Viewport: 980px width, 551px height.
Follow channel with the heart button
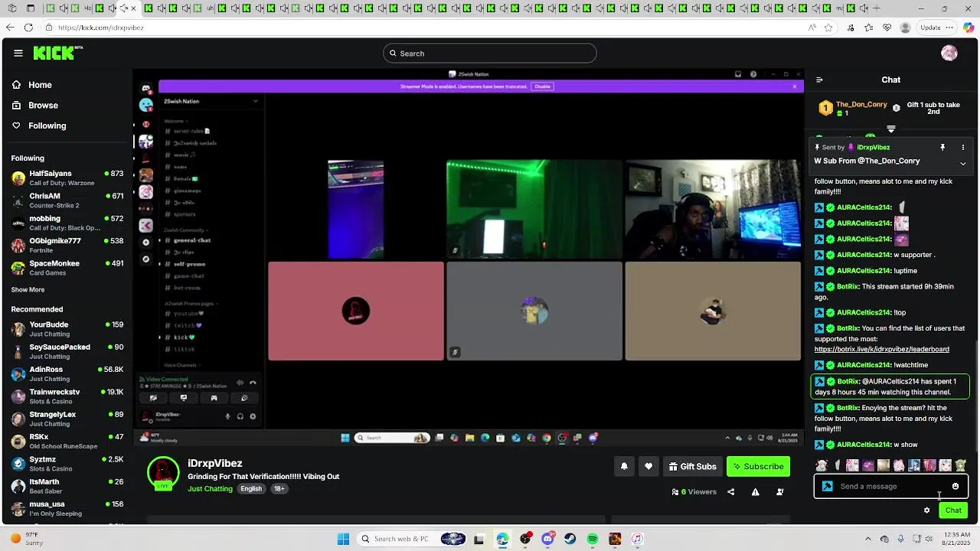[x=648, y=466]
